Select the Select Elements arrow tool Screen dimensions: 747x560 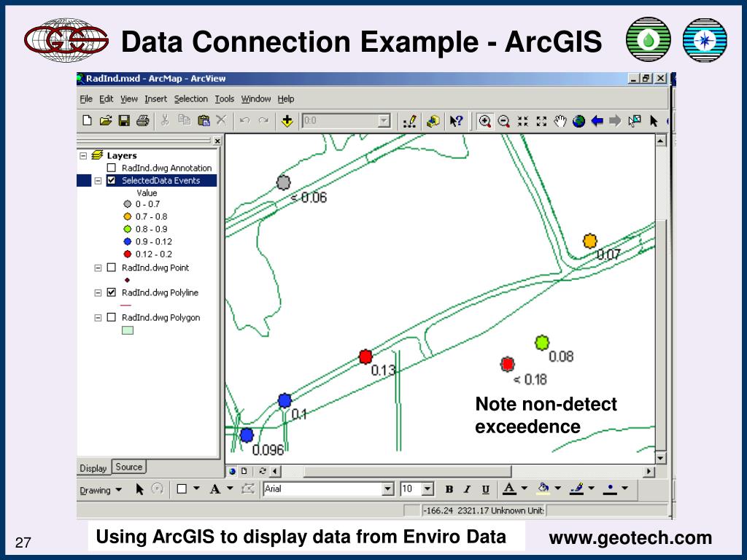(654, 122)
